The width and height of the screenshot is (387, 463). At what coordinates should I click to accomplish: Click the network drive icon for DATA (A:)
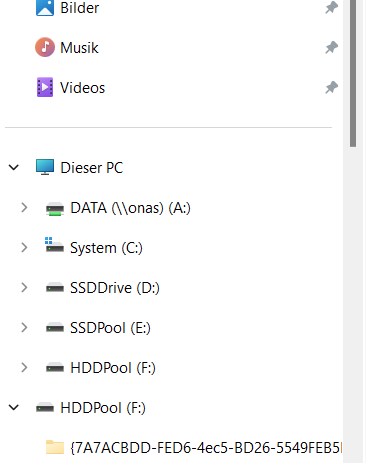click(x=55, y=209)
